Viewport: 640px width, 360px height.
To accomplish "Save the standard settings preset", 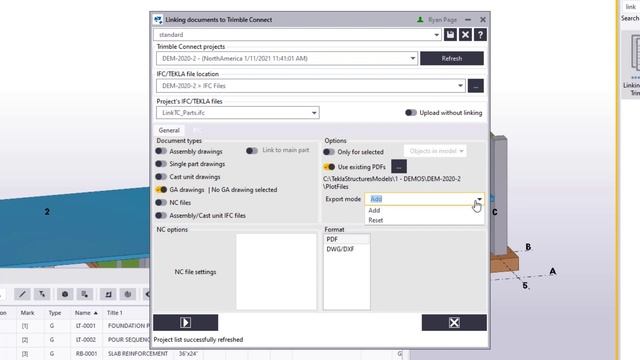I will coord(450,35).
